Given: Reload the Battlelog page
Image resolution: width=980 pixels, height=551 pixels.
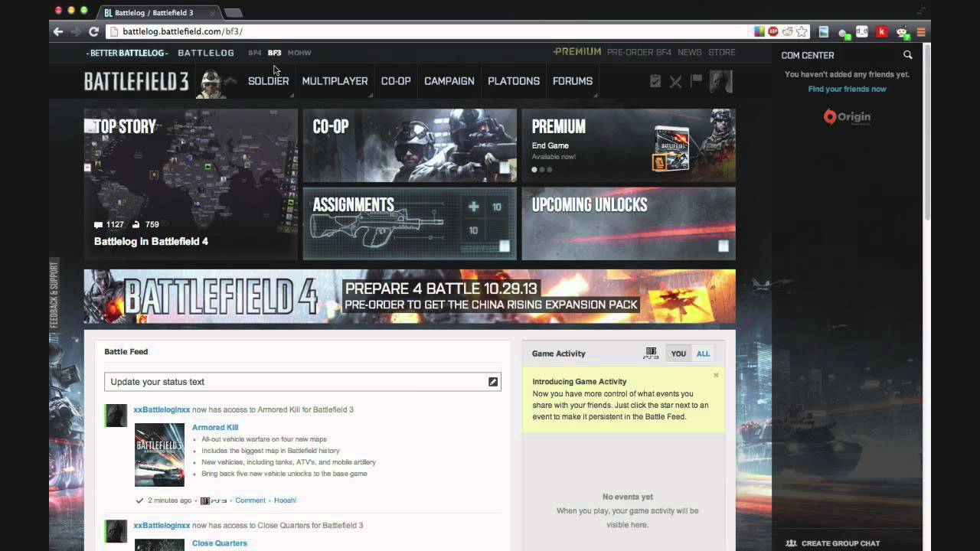Looking at the screenshot, I should pyautogui.click(x=93, y=31).
